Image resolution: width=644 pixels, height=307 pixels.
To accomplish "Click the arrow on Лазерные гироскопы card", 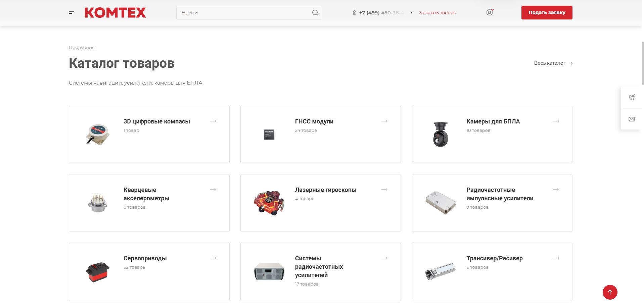I will 384,190.
